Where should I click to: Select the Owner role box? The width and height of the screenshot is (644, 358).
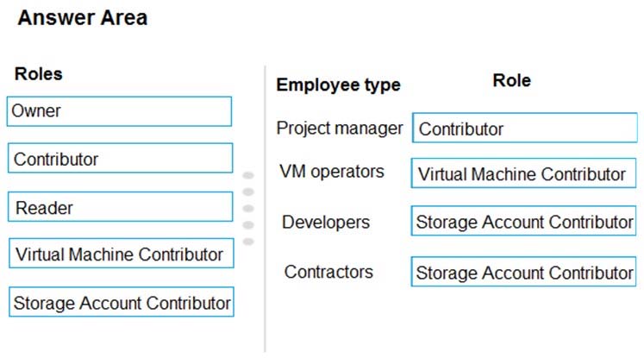[x=119, y=111]
